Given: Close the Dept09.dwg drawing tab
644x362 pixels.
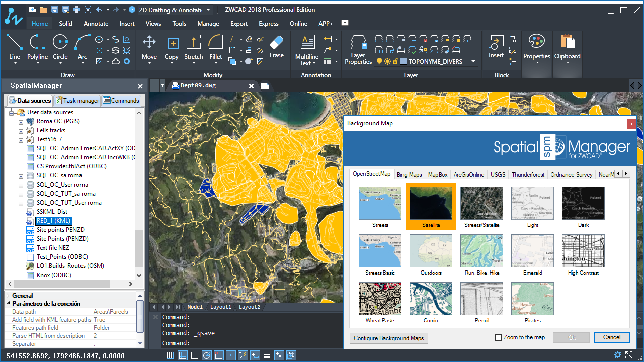Looking at the screenshot, I should pyautogui.click(x=252, y=86).
